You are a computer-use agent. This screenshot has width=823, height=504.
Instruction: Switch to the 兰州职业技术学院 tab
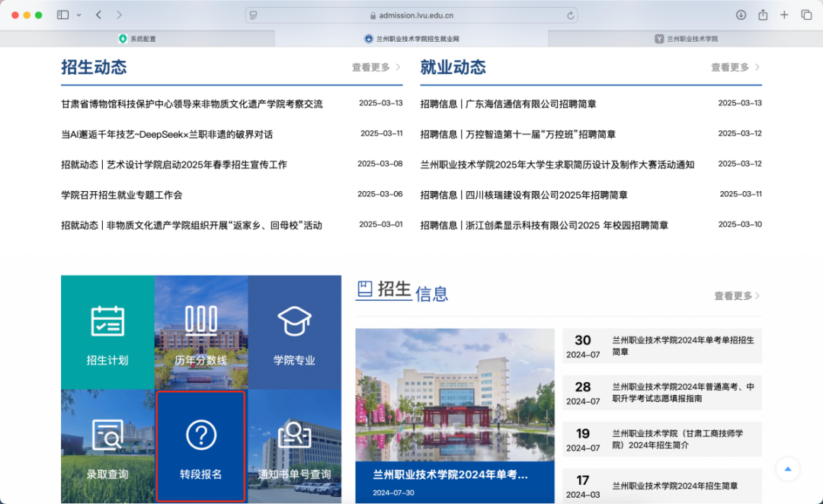click(686, 39)
